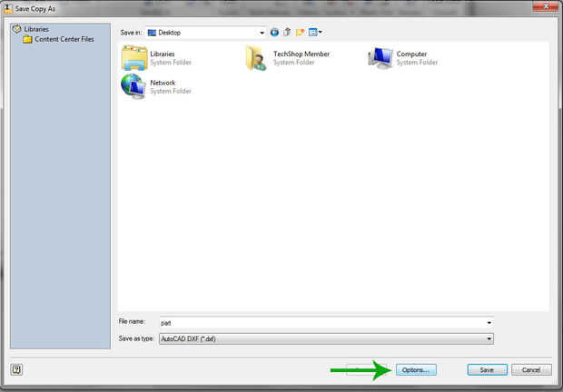Select the Libraries folder name text
The height and width of the screenshot is (392, 563).
coord(163,54)
